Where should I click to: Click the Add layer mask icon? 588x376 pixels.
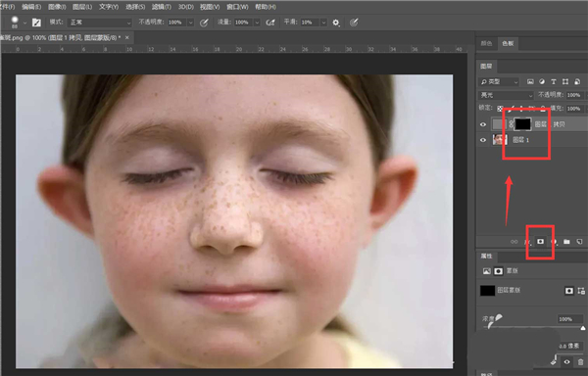540,242
